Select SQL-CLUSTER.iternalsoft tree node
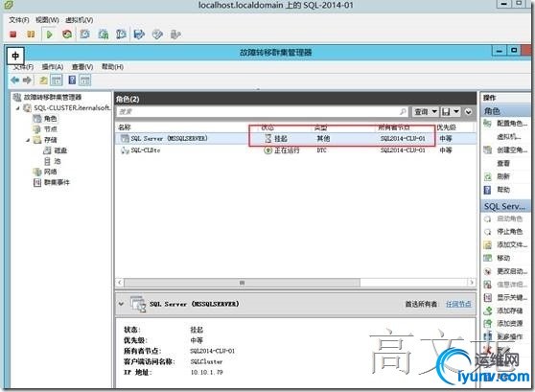 pos(72,107)
